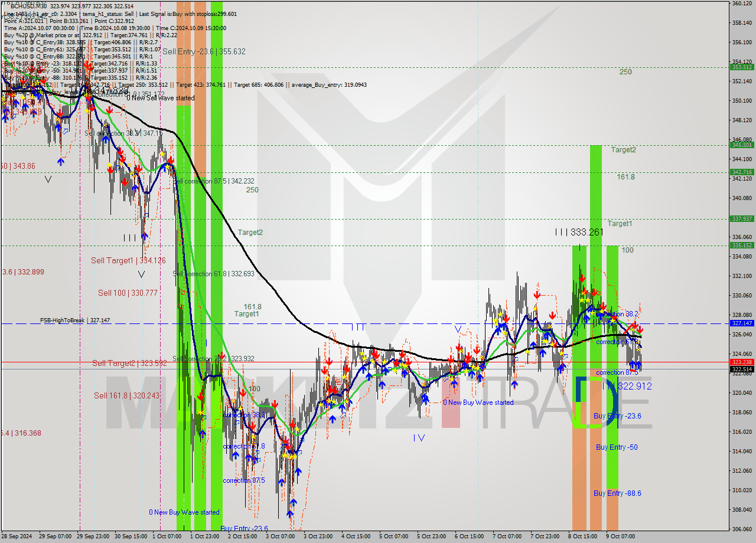Click the 'average_Buy_entry: 319.0943' text
The image size is (756, 543).
[x=328, y=84]
